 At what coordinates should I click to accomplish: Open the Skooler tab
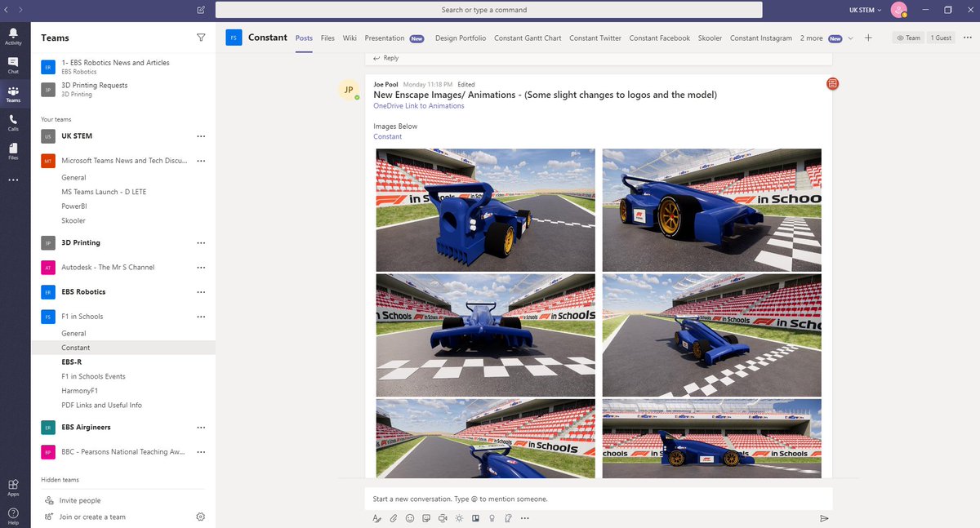click(x=710, y=38)
